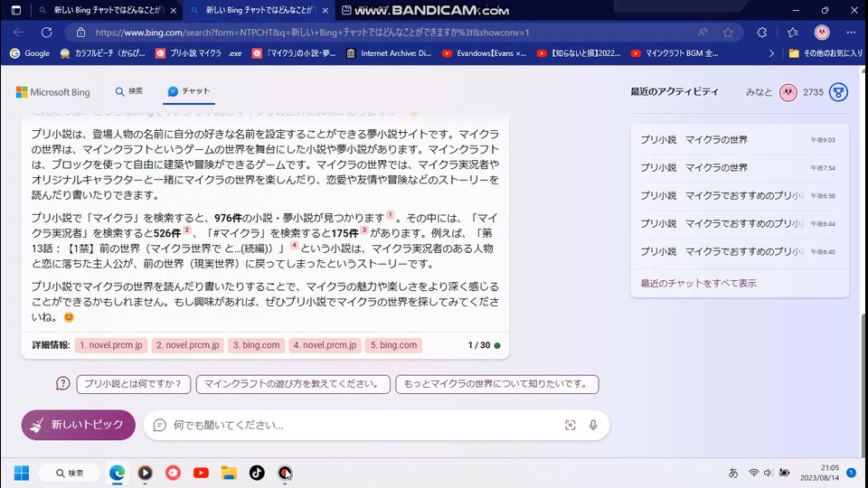Open the Bandicam recorder taskbar icon

(x=285, y=473)
